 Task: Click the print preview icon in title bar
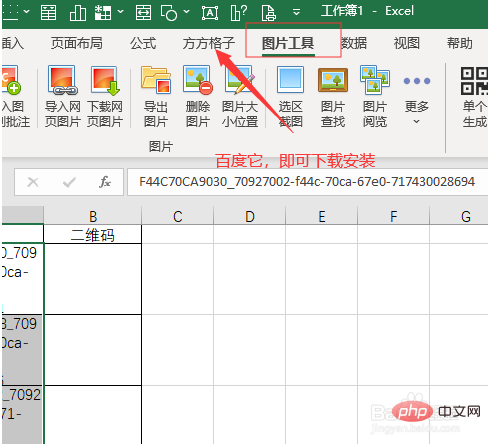[269, 13]
